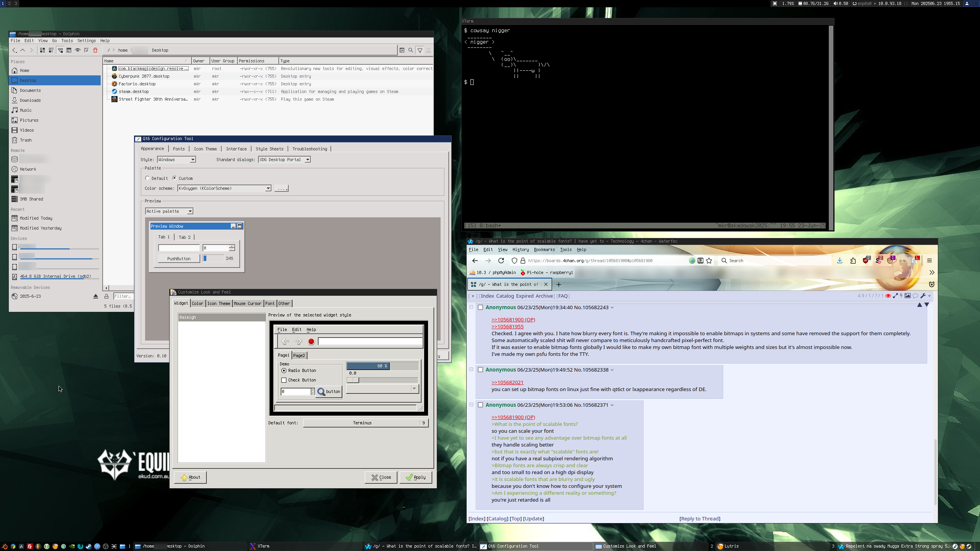
Task: Go back in Waterfox browser
Action: click(x=475, y=261)
